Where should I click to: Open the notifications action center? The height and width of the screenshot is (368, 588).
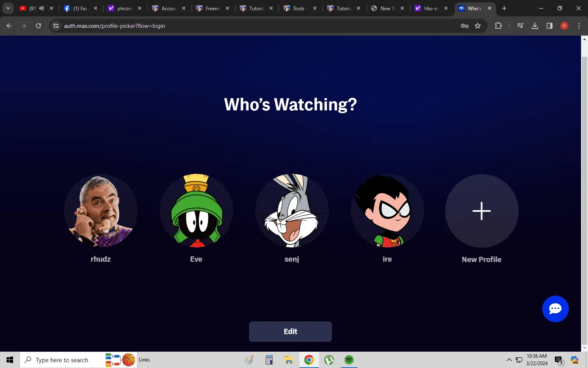[559, 360]
